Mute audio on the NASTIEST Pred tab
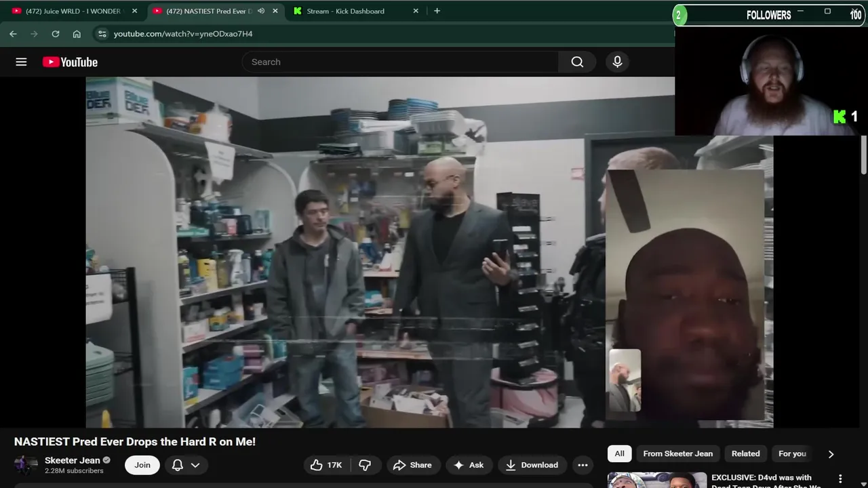 coord(261,11)
